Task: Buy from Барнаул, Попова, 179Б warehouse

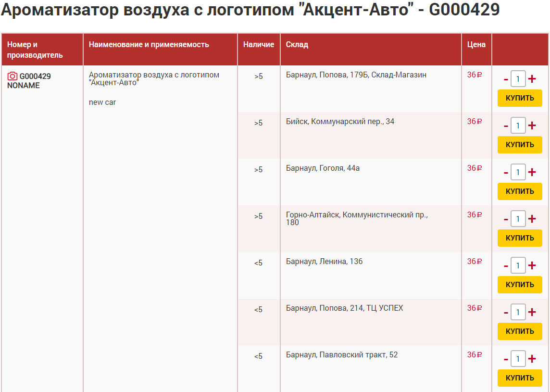Action: 520,98
